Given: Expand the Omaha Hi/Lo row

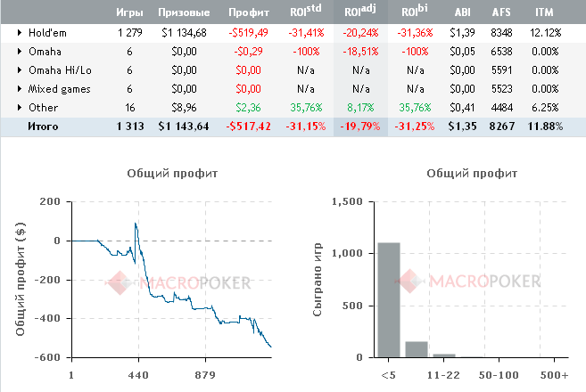Looking at the screenshot, I should 20,70.
